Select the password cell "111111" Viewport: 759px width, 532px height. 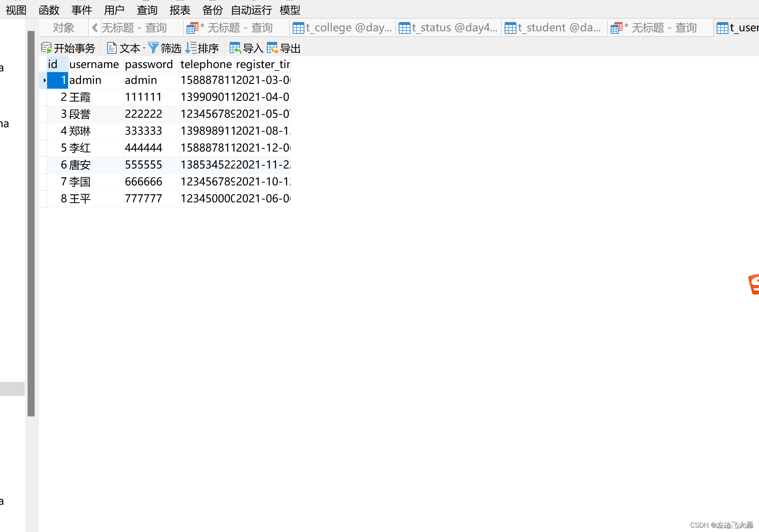(151, 97)
